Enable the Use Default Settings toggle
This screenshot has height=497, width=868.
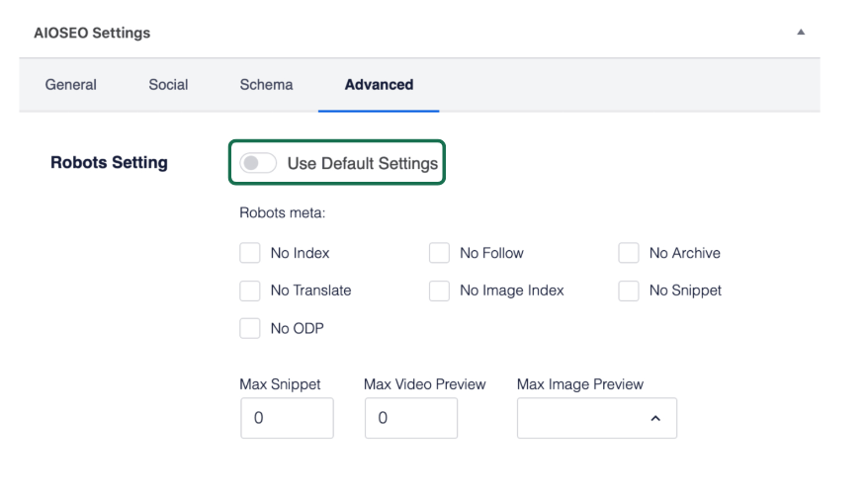[x=258, y=163]
